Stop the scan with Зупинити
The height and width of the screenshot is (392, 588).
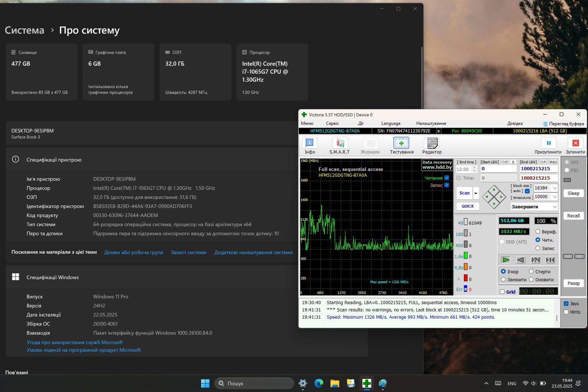(575, 146)
